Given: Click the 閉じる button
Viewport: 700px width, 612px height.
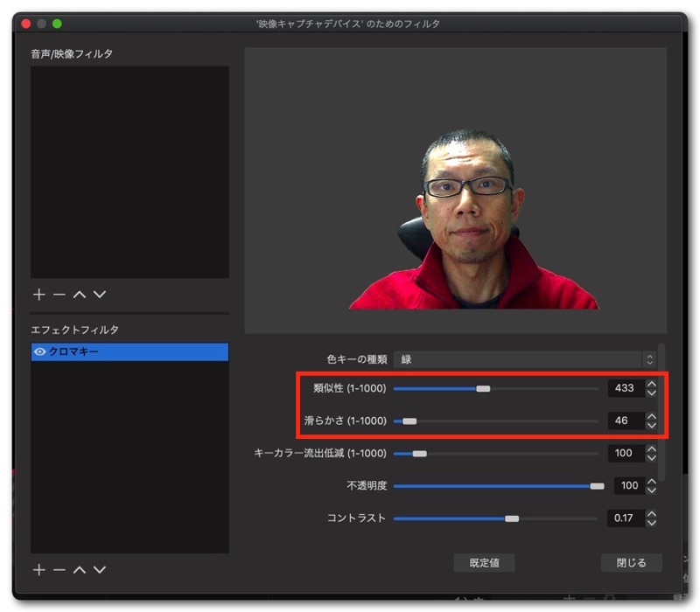Looking at the screenshot, I should coord(631,562).
